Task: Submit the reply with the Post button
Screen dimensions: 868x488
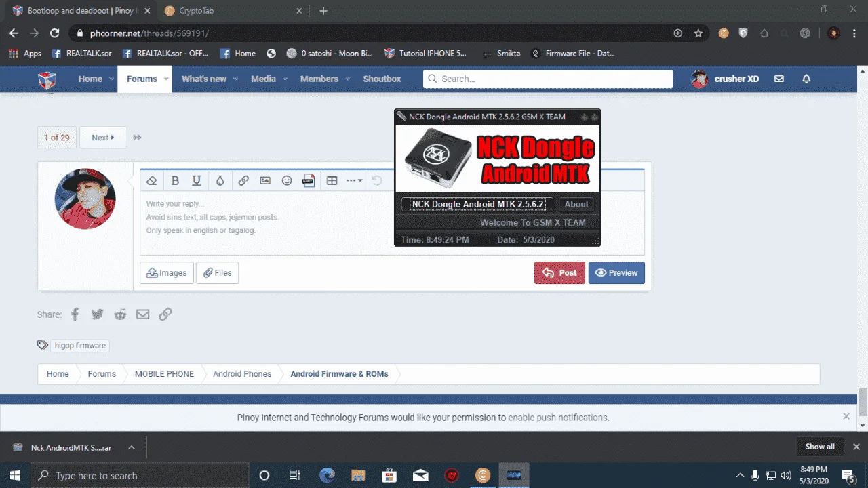Action: click(559, 273)
